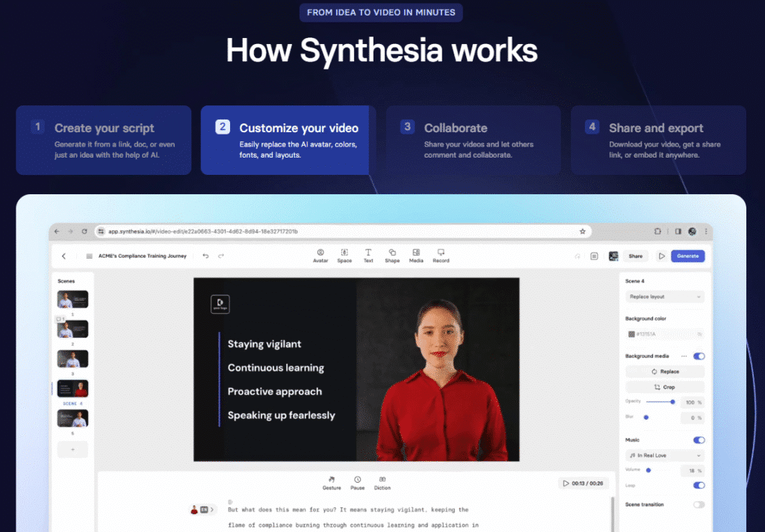Open the Media tool
The image size is (765, 532).
coord(416,256)
